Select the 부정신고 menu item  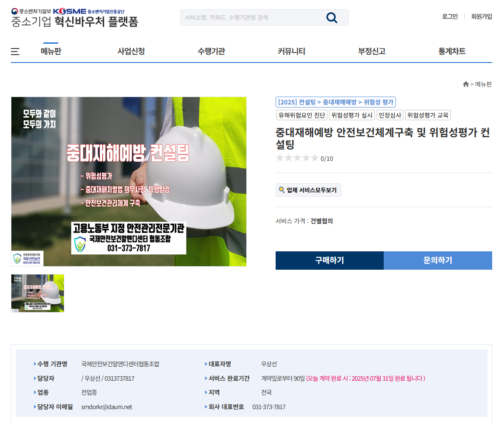click(371, 52)
